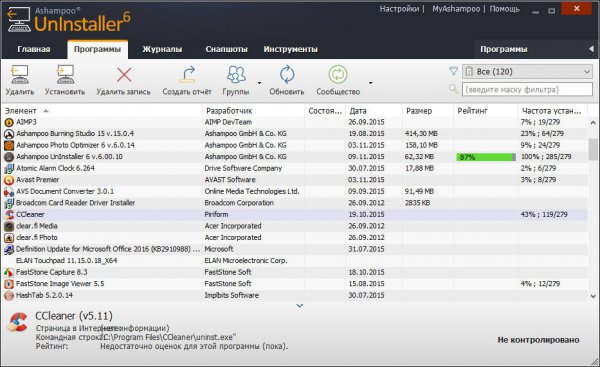Click the Ashampoo UnInstaller 6 row icon

tap(9, 157)
